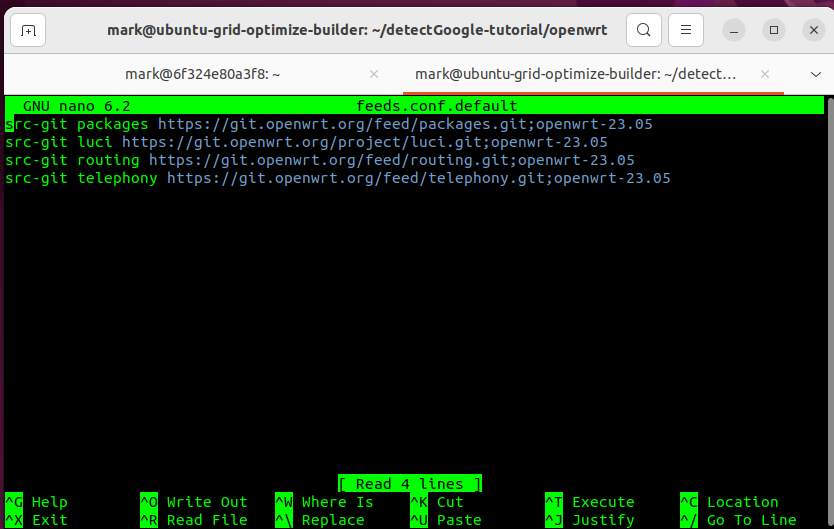Screen dimensions: 834x529
Task: Click the word 'telephony' feed name
Action: click(x=118, y=179)
